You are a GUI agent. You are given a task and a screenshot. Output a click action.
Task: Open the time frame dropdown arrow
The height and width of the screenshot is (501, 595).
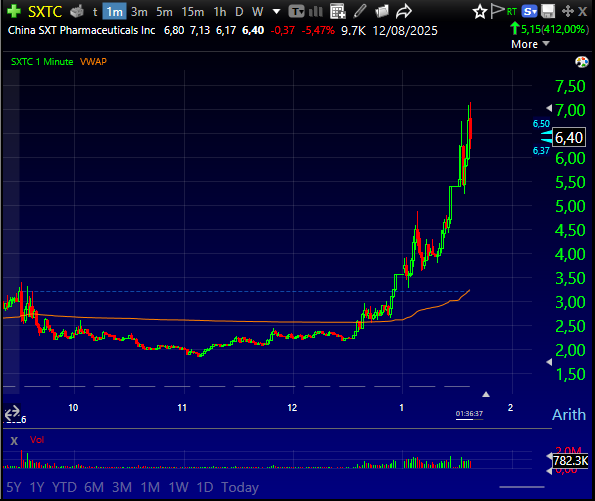[277, 12]
